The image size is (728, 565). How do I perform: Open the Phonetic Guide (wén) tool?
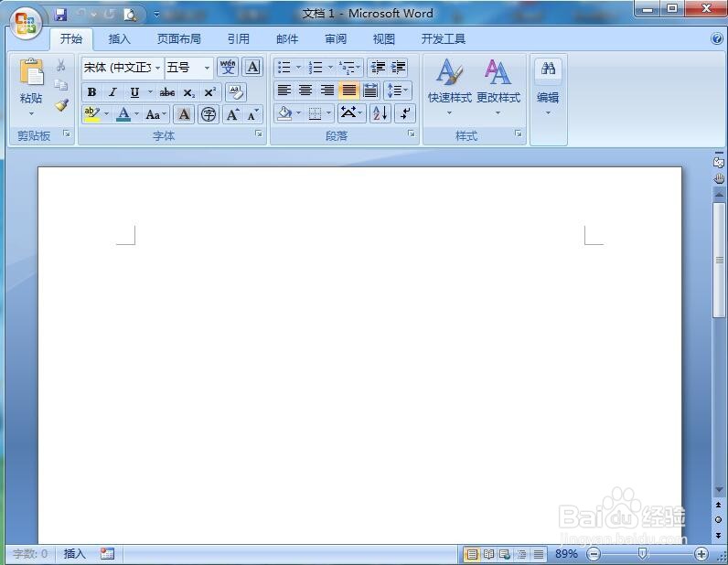[x=228, y=68]
